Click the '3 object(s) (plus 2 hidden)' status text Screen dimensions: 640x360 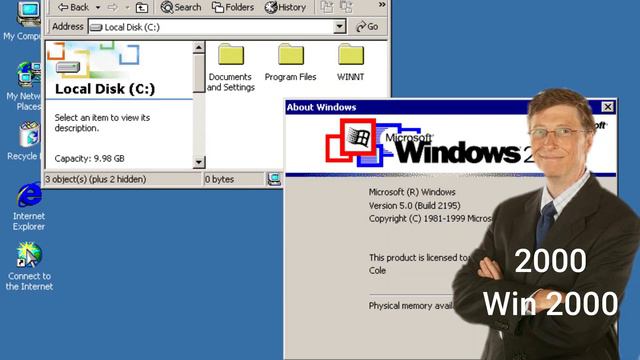[96, 179]
